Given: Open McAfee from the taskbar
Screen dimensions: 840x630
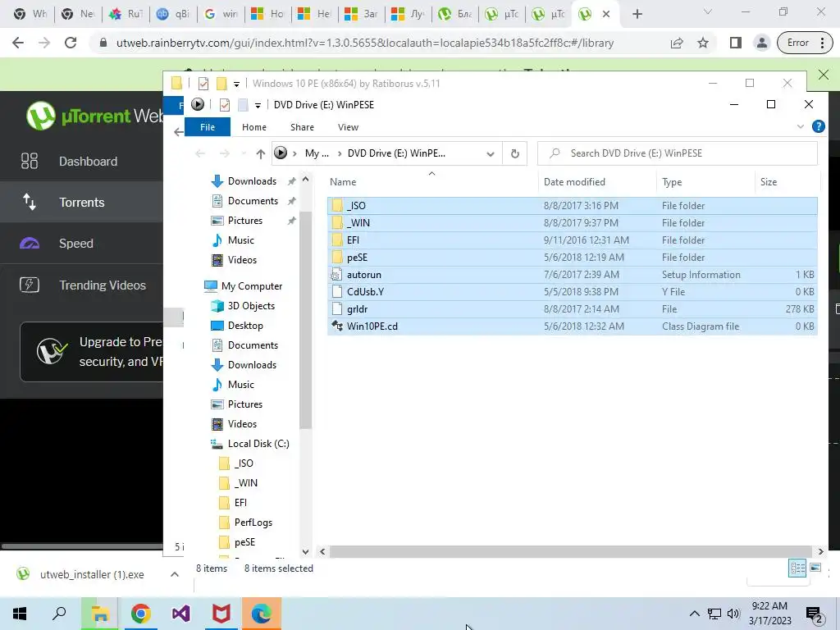Looking at the screenshot, I should 221,614.
